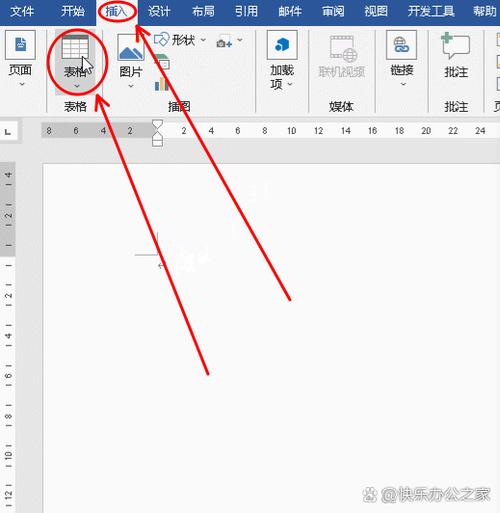Open the 审阅 tab
Viewport: 500px width, 513px height.
333,11
